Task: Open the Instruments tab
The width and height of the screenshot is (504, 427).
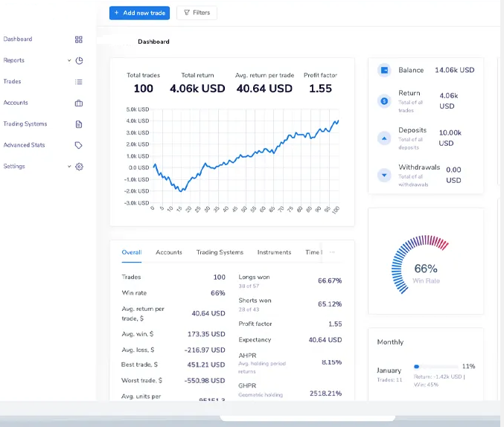Action: tap(274, 252)
